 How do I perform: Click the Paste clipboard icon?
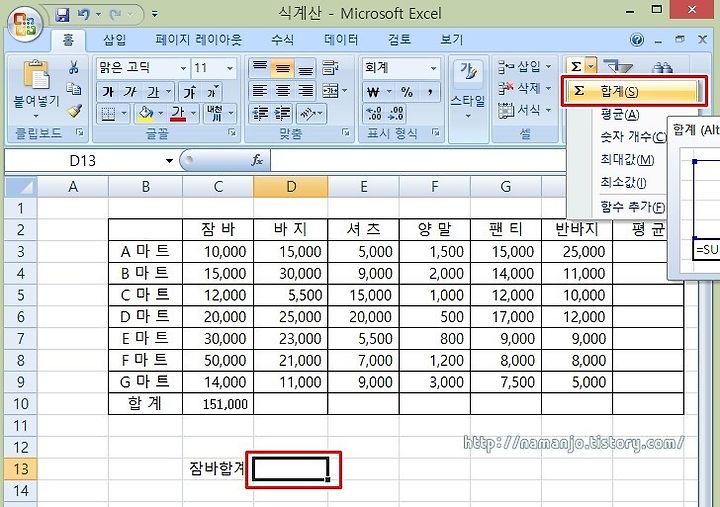[37, 75]
